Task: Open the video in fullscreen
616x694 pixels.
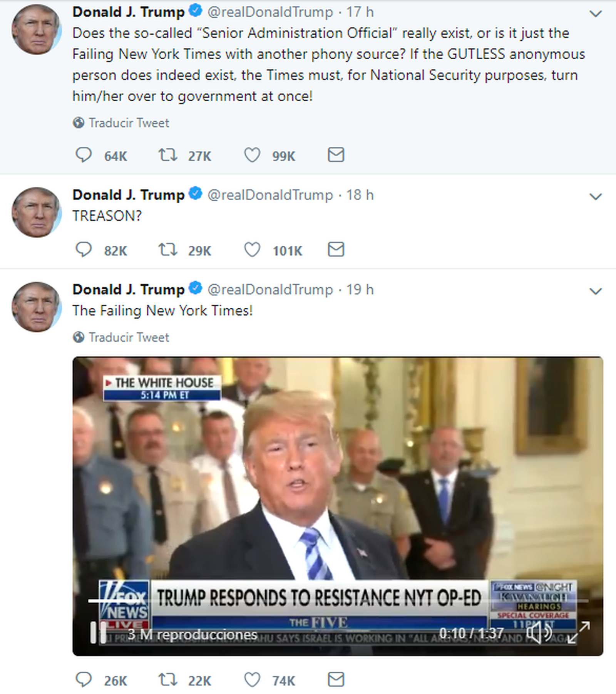Action: (579, 632)
